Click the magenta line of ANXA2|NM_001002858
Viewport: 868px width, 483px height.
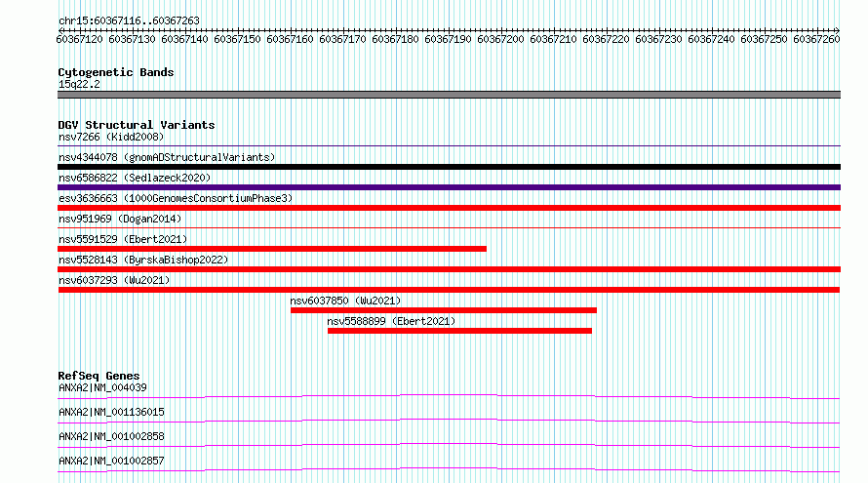point(449,445)
